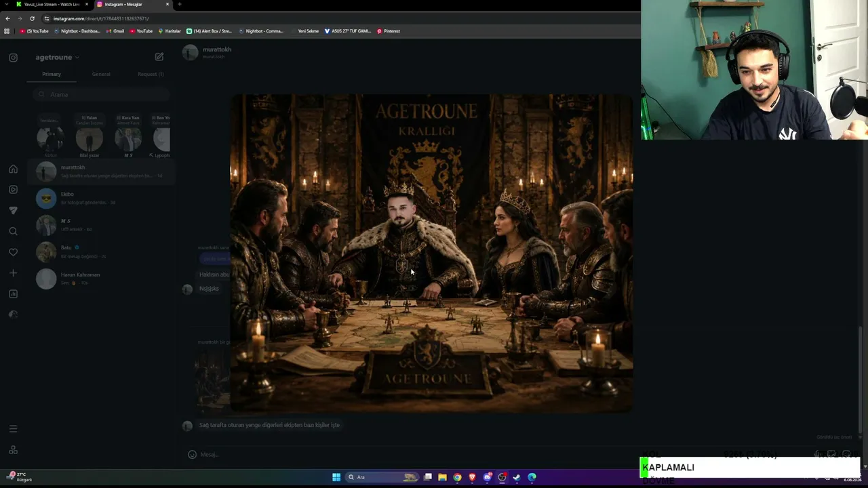
Task: Open Steam from the taskbar
Action: click(x=517, y=477)
